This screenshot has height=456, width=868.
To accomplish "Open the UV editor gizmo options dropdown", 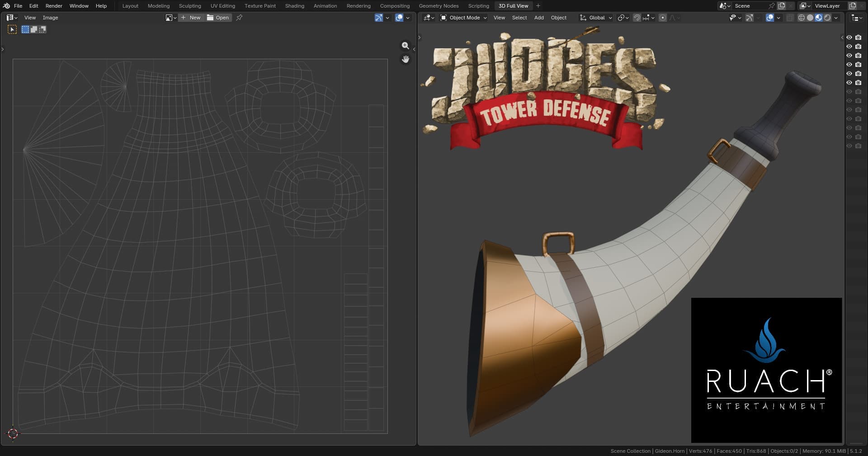I will pos(387,18).
